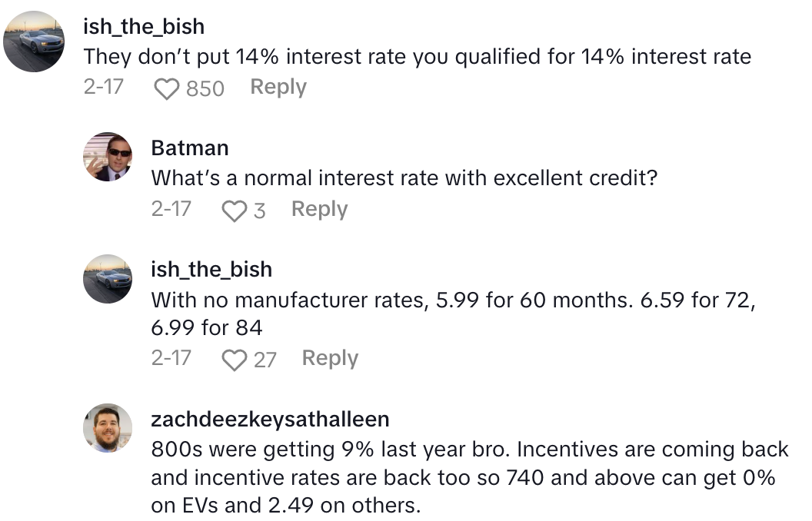Like ish_the_bish's 14% interest rate comment
Viewport: 812px width, 521px height.
[x=166, y=89]
